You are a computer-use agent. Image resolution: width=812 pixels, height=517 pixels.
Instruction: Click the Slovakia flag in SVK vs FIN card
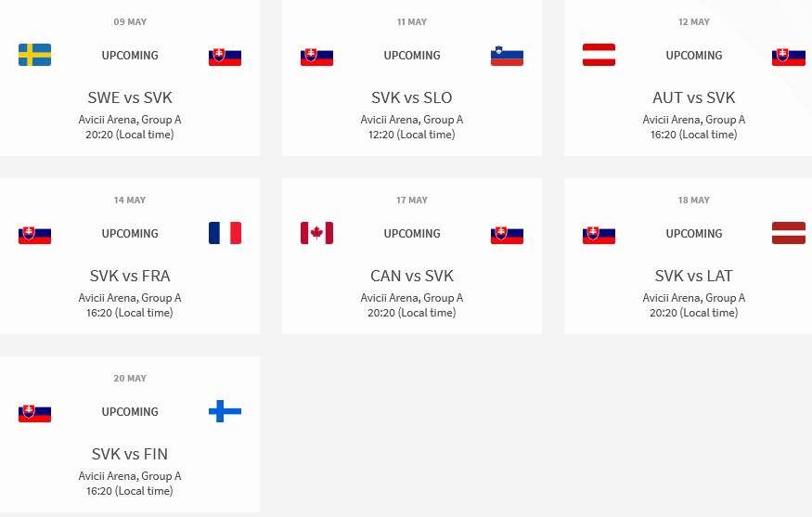34,413
